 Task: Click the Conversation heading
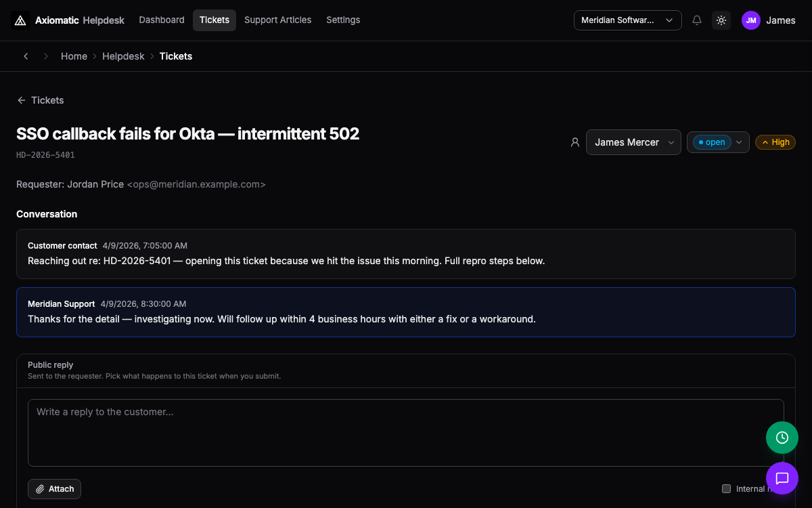click(x=47, y=214)
